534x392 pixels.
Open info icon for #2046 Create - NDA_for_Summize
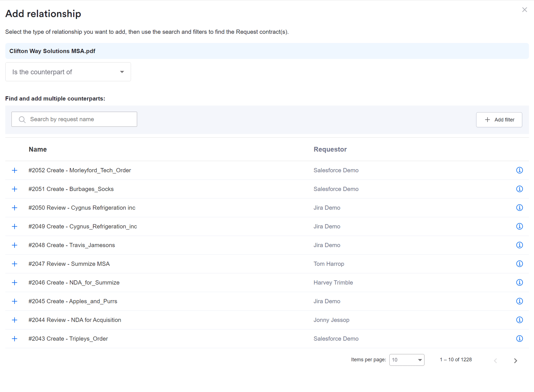point(519,282)
